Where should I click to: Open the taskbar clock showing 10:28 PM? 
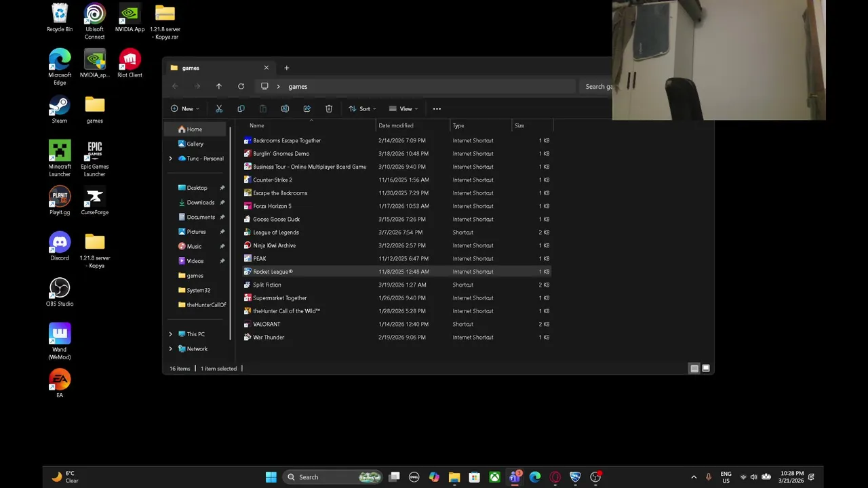[792, 477]
